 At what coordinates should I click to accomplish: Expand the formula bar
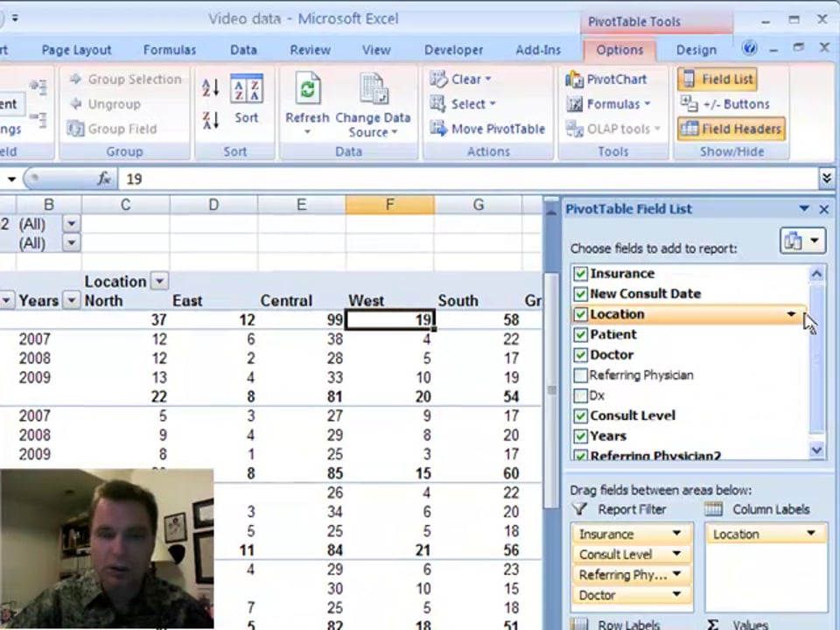(x=826, y=178)
